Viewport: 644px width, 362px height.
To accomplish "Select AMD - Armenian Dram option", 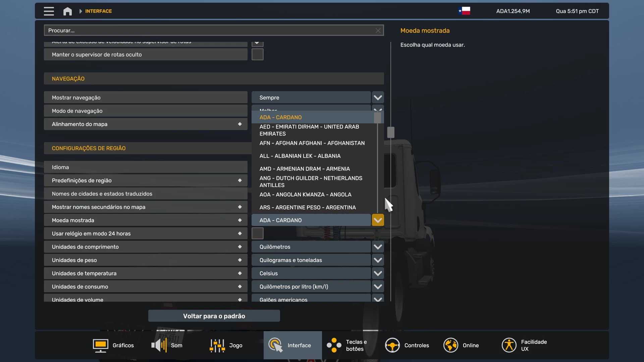I will tap(304, 169).
